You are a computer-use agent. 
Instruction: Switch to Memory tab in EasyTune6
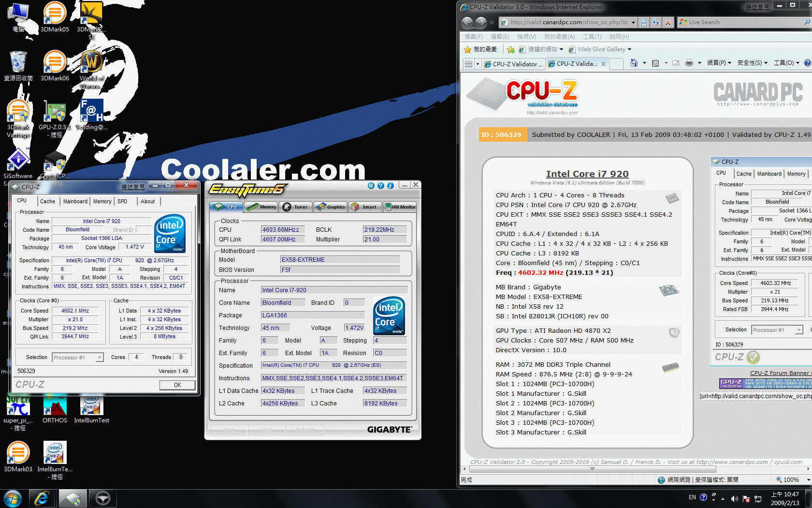(x=261, y=207)
